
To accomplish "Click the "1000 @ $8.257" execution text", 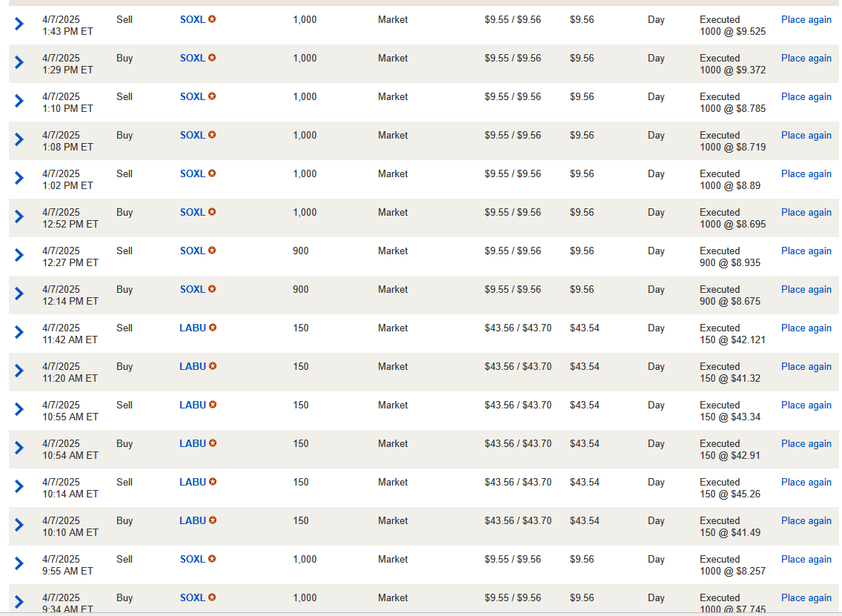I will click(732, 572).
